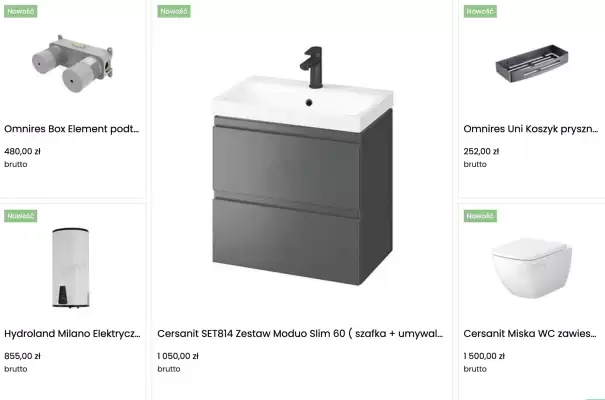Click the Nowość badge on Omnires Box Element
Viewport: 605px width, 400px height.
[20, 11]
